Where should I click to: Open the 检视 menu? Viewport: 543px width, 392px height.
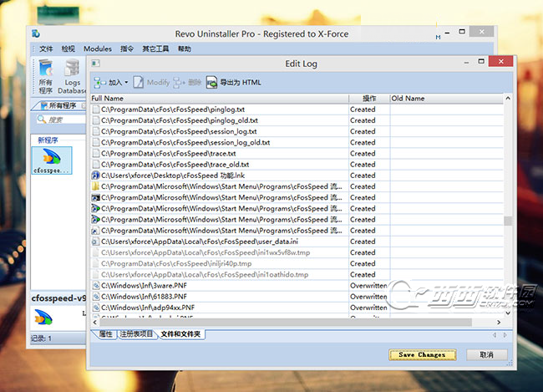tap(68, 48)
